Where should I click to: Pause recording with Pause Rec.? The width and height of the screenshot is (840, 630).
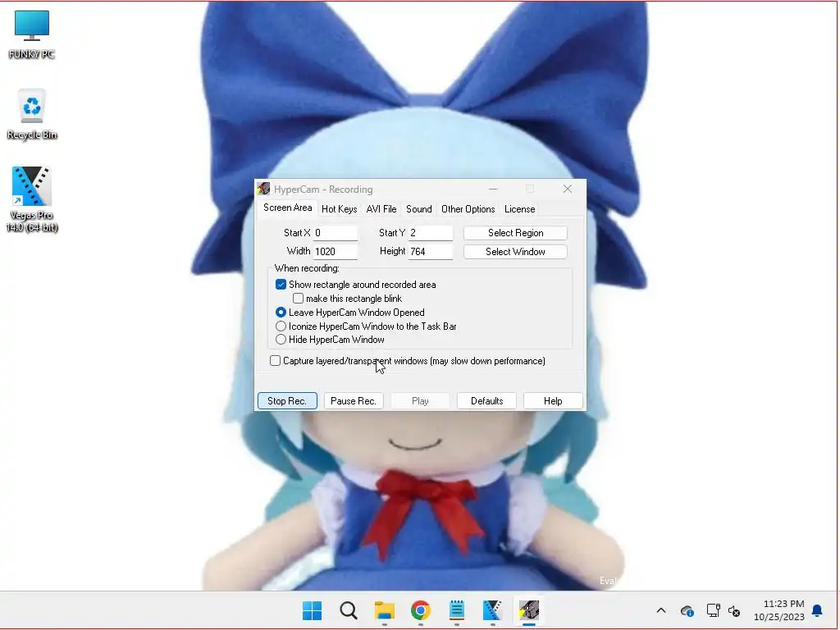(x=354, y=401)
